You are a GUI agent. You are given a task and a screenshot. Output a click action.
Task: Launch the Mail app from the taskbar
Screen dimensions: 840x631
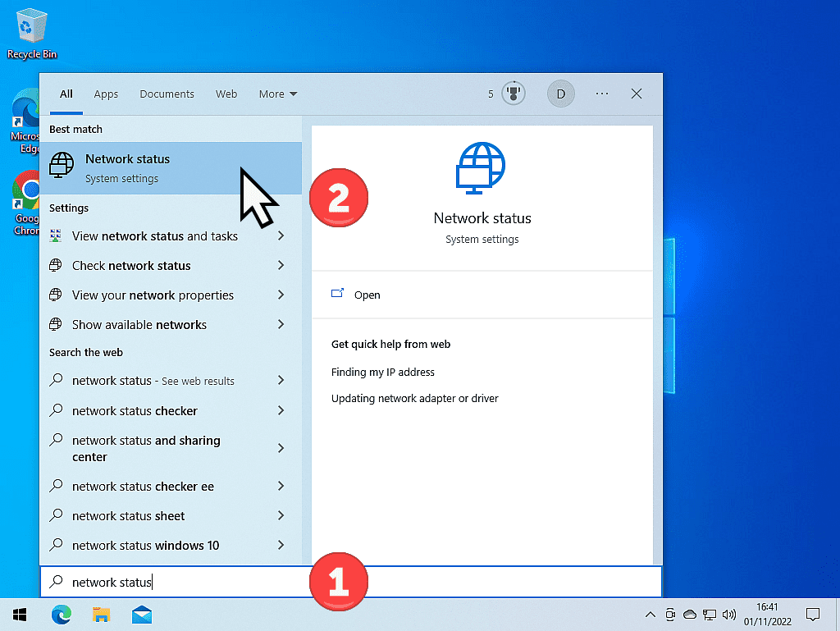point(141,614)
